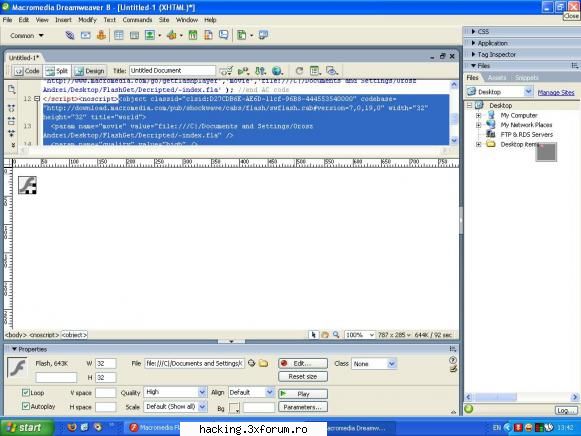
Task: Click the browse folder icon next to File
Action: (263, 363)
